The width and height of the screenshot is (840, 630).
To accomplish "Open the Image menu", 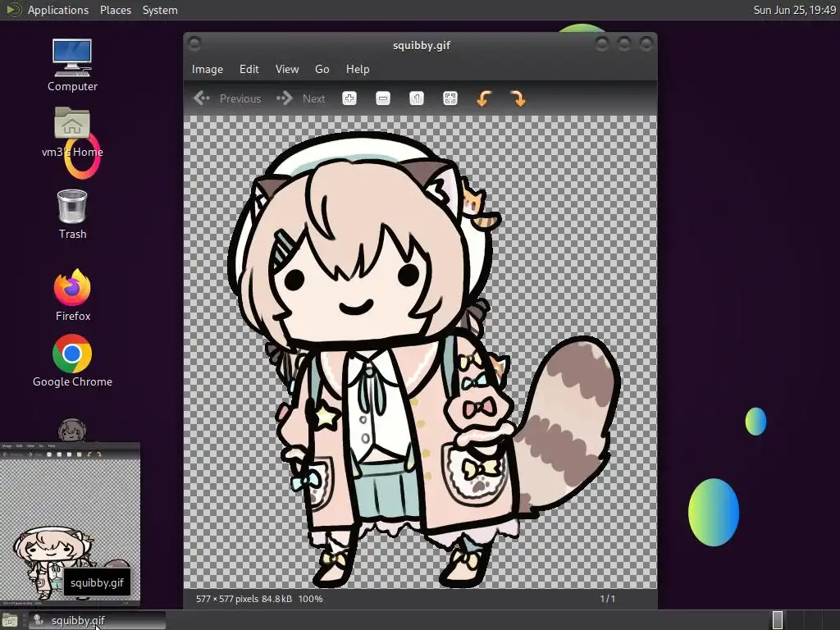I will click(208, 69).
